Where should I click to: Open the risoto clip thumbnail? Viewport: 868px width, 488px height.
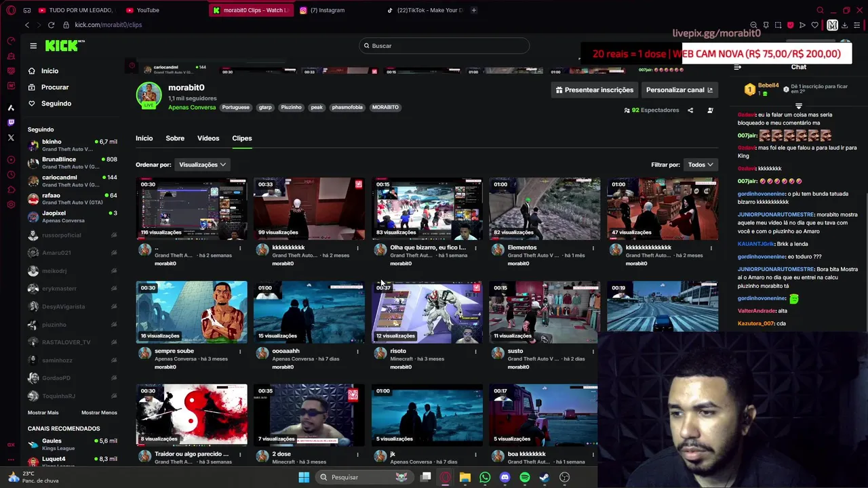[x=427, y=312]
